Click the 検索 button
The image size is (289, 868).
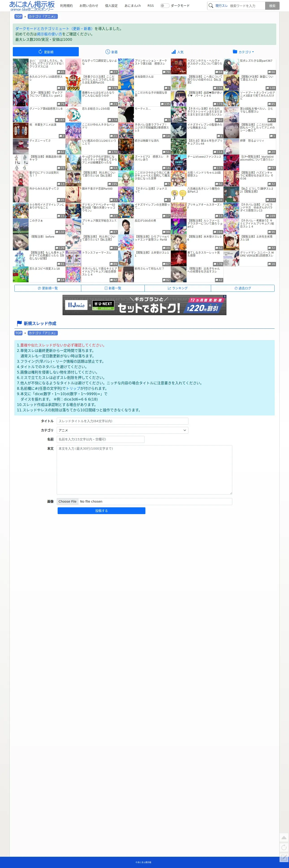coord(272,6)
